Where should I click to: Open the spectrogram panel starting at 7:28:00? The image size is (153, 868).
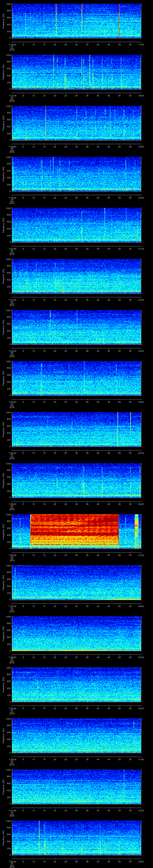(x=77, y=633)
